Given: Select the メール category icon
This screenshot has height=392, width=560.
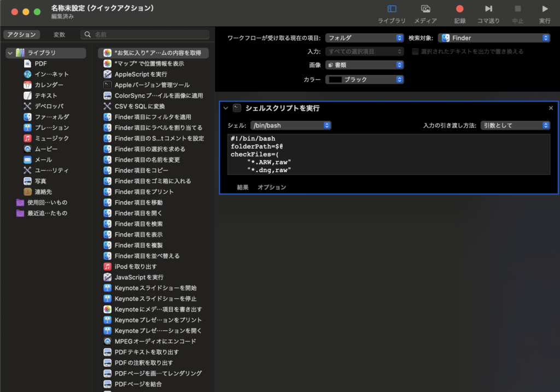Looking at the screenshot, I should tap(27, 160).
